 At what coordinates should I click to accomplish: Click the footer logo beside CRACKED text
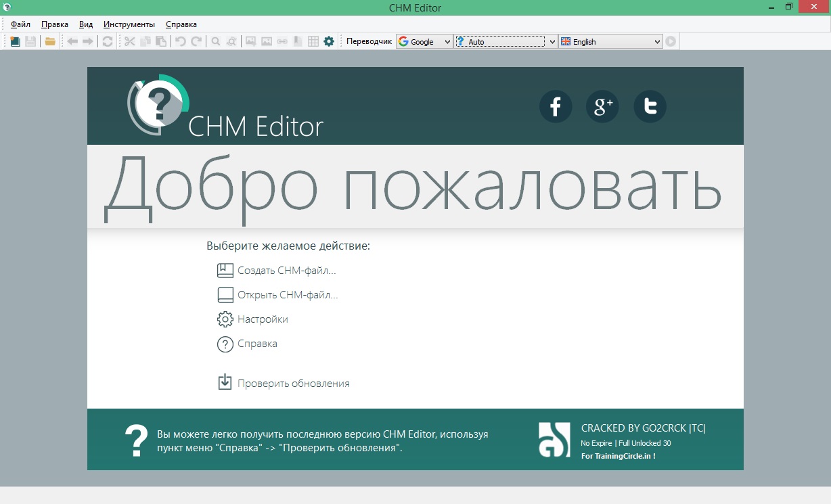(555, 440)
